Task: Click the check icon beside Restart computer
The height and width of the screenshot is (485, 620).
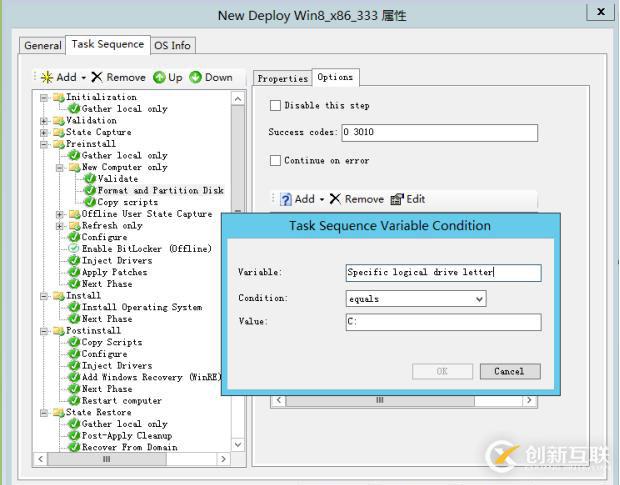Action: coord(74,400)
